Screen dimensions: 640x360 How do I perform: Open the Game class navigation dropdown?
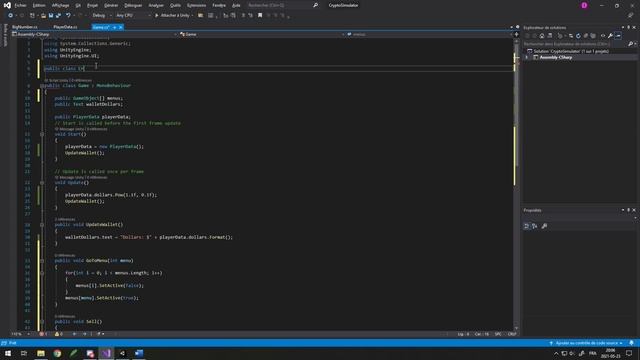point(262,35)
